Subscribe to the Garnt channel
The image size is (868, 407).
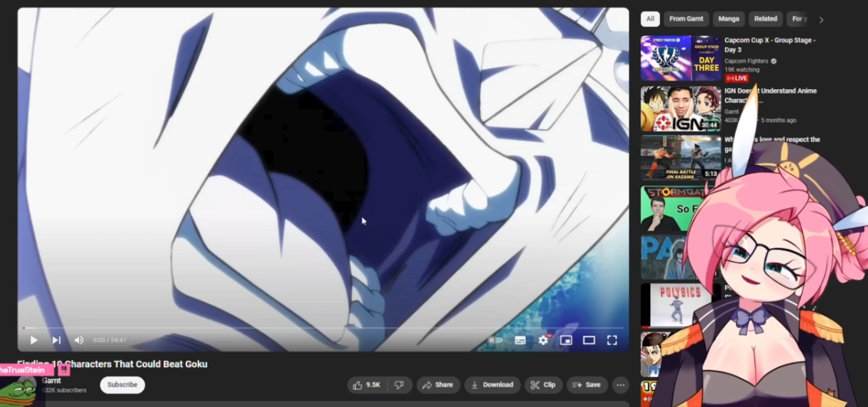coord(122,385)
